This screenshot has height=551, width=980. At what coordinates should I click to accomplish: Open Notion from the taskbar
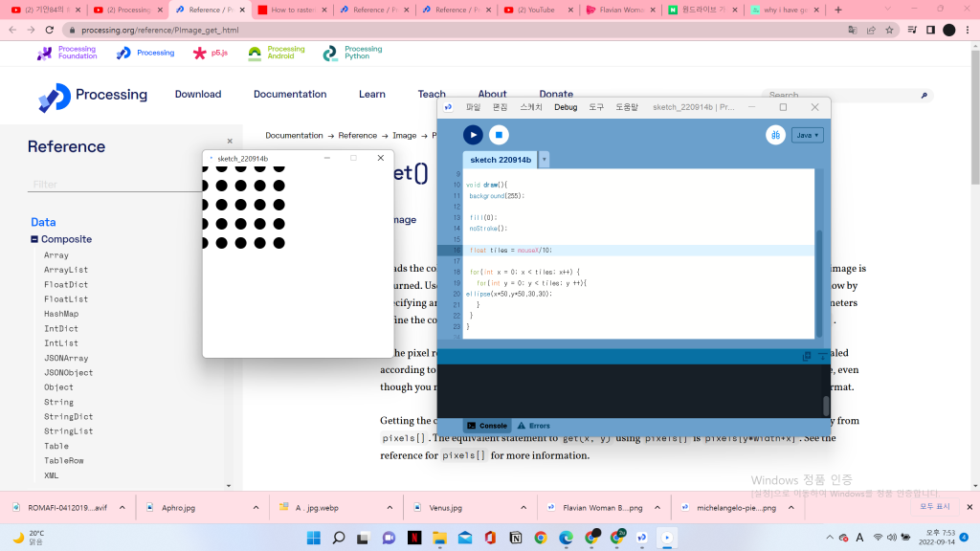(x=516, y=538)
